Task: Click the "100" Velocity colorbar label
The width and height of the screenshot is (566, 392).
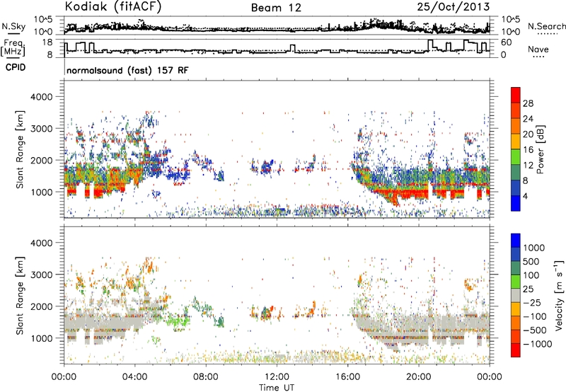Action: pos(531,275)
